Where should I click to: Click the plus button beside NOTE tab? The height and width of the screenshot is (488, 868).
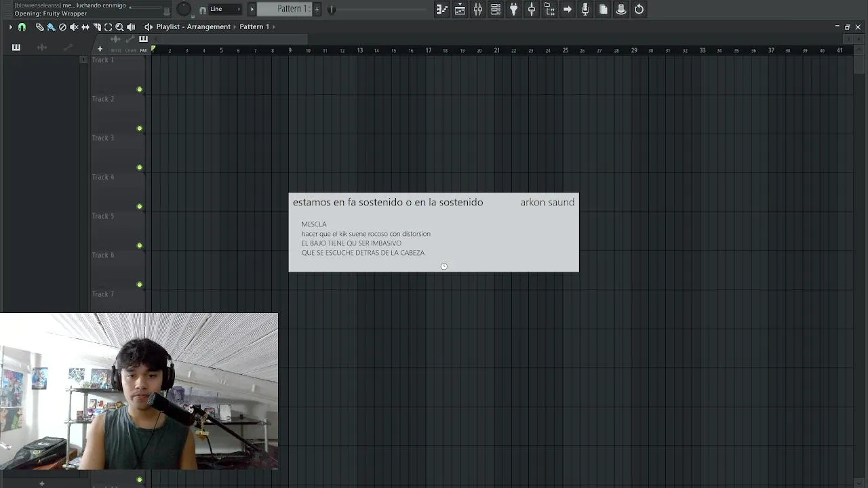click(x=100, y=49)
